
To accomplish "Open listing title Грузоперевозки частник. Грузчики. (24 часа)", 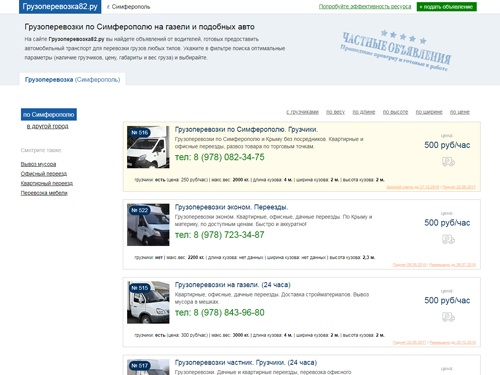I will [x=246, y=362].
